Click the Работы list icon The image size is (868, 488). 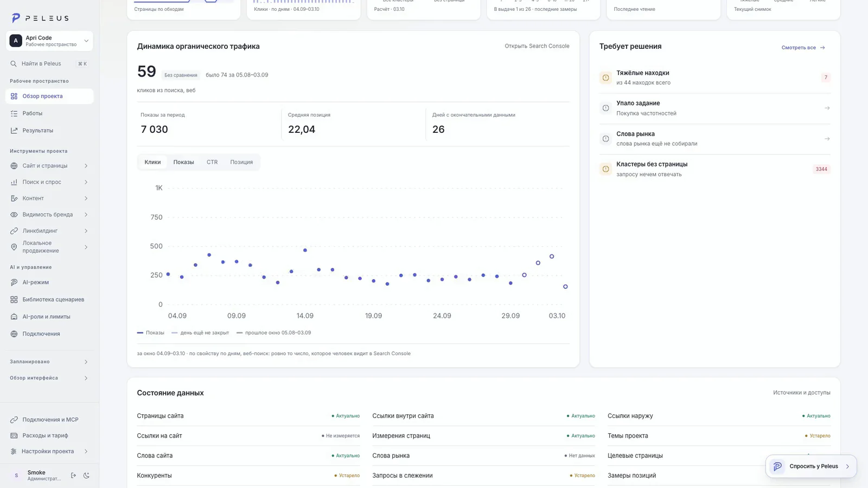point(14,113)
